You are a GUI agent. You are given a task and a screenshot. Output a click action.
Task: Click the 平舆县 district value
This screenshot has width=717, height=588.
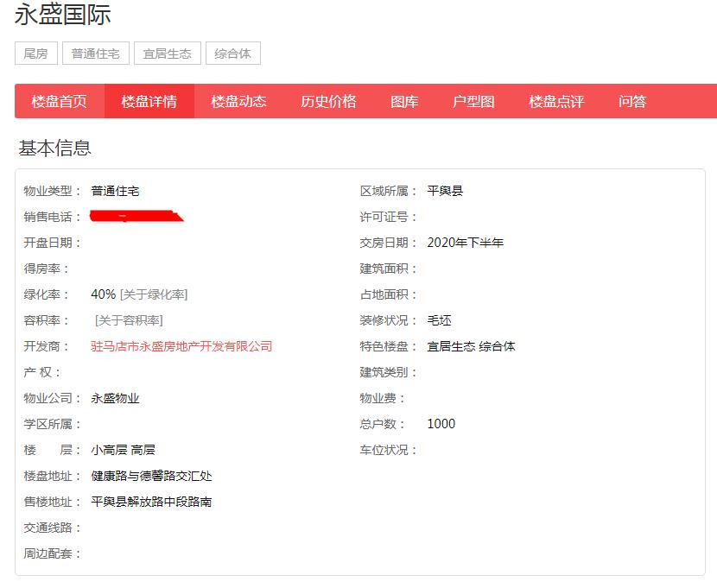pos(445,191)
